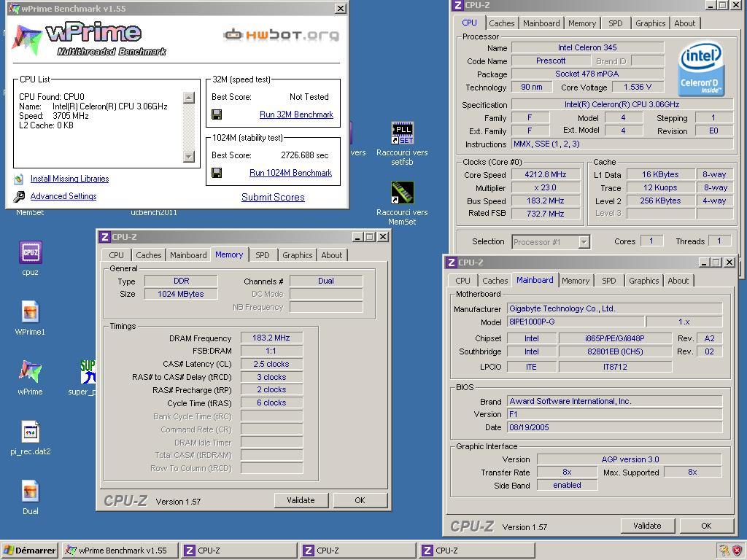Select CPU tab in the Memory window
Viewport: 747px width, 560px height.
coord(116,255)
